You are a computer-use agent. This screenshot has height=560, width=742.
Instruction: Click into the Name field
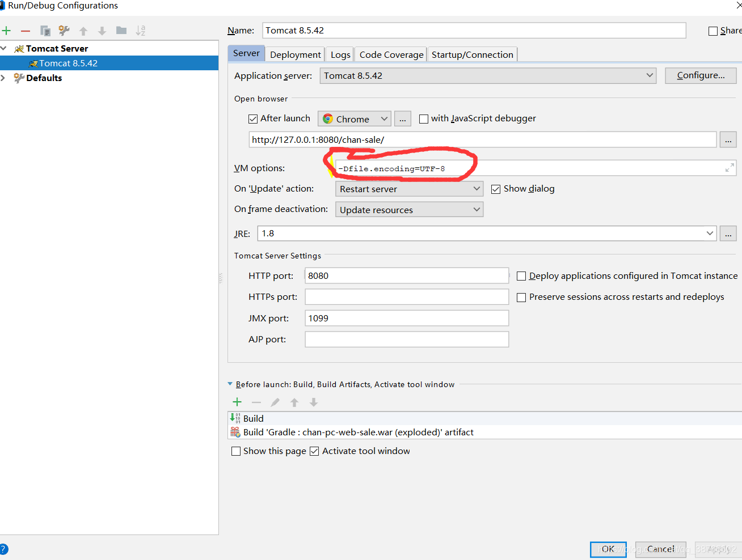[x=474, y=31]
